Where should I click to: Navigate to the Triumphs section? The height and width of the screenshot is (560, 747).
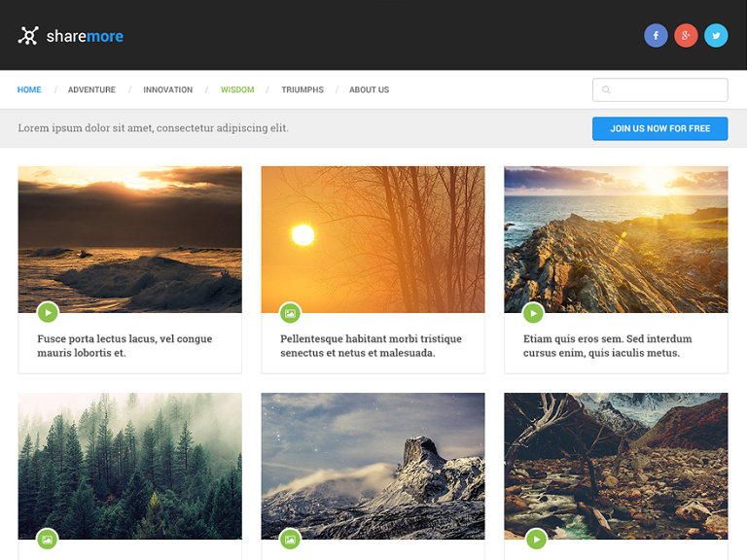click(x=302, y=89)
